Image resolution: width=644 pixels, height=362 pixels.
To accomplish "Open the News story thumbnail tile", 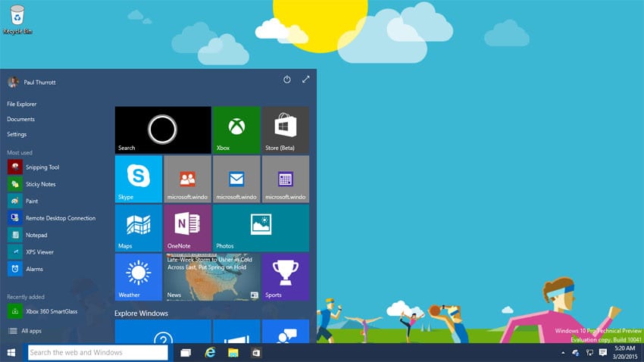I will [x=211, y=276].
